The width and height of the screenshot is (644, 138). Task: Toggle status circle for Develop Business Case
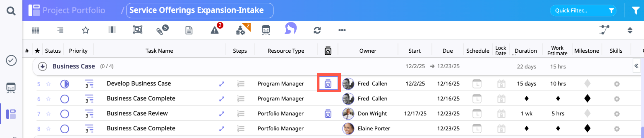(x=65, y=84)
